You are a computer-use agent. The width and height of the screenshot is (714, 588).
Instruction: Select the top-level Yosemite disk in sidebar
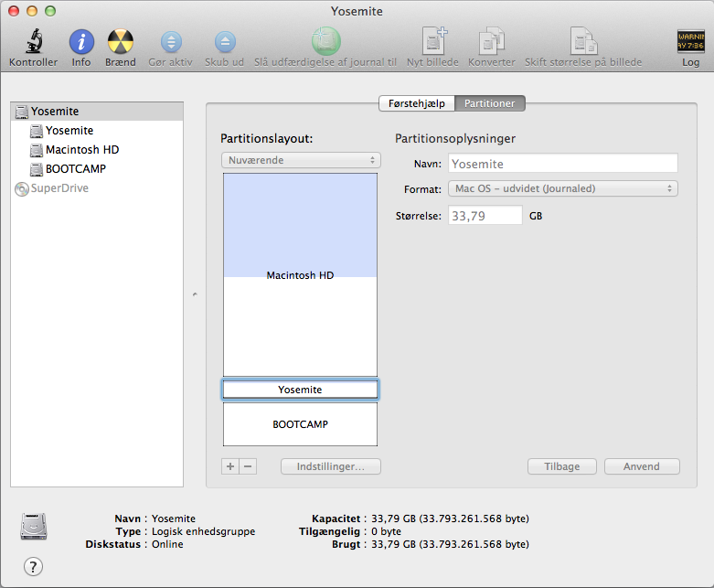[97, 112]
